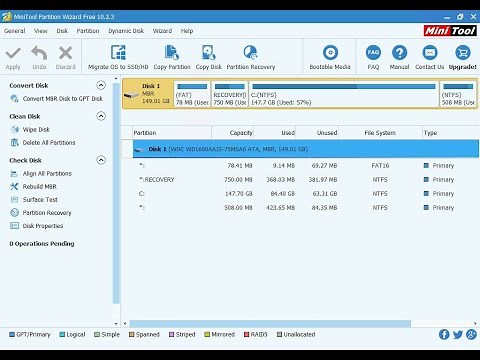Run Surface Test from sidebar
Screen dimensions: 480x360
tap(34, 200)
